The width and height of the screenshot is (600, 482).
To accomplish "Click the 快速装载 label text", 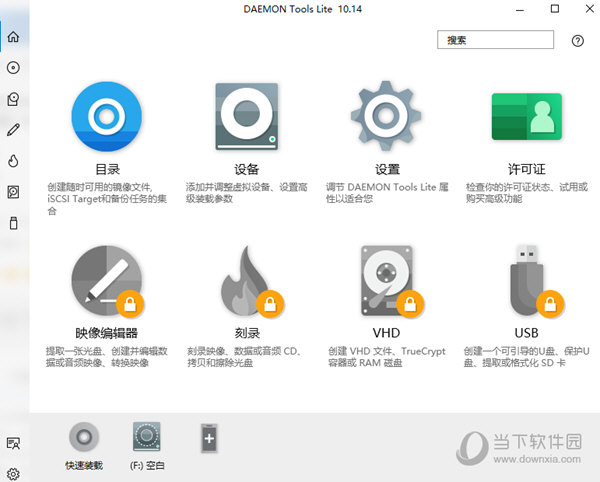I will tap(84, 466).
